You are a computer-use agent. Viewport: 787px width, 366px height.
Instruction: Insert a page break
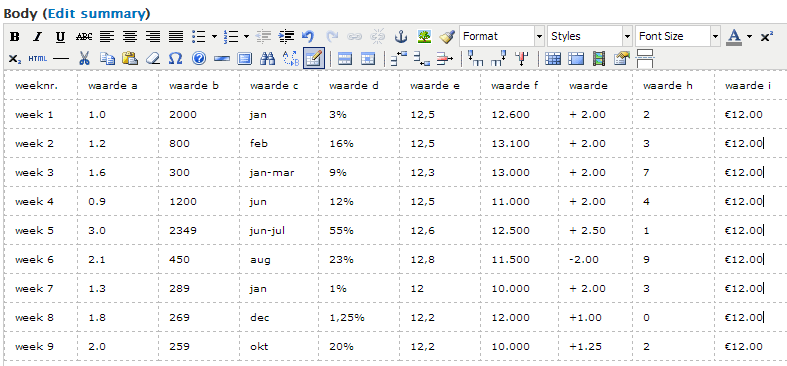pos(644,59)
